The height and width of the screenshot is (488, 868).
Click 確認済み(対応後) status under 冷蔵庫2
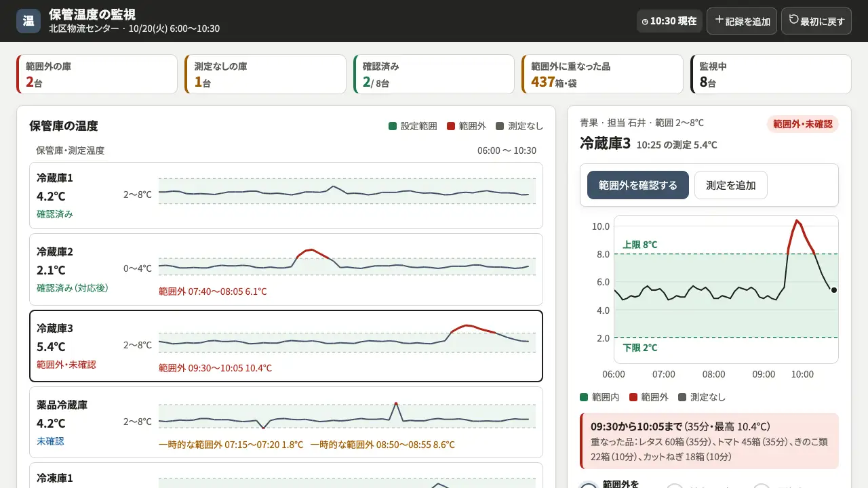[x=73, y=288]
